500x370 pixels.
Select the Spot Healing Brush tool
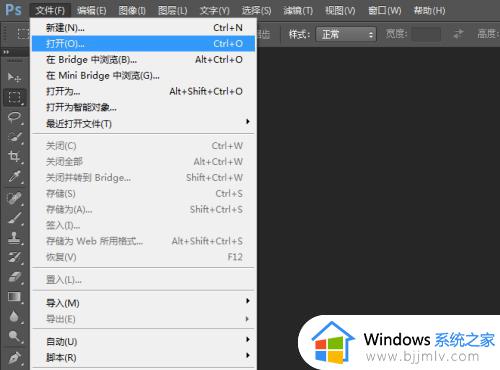pos(14,199)
